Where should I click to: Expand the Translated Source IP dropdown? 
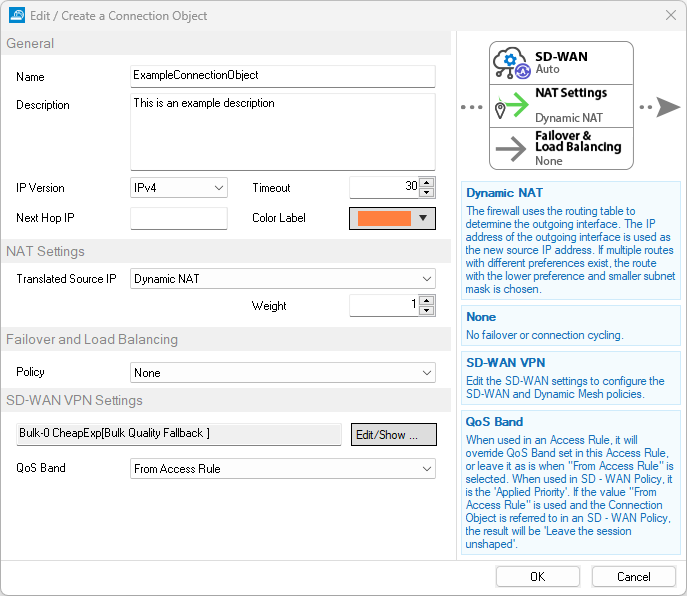[283, 279]
